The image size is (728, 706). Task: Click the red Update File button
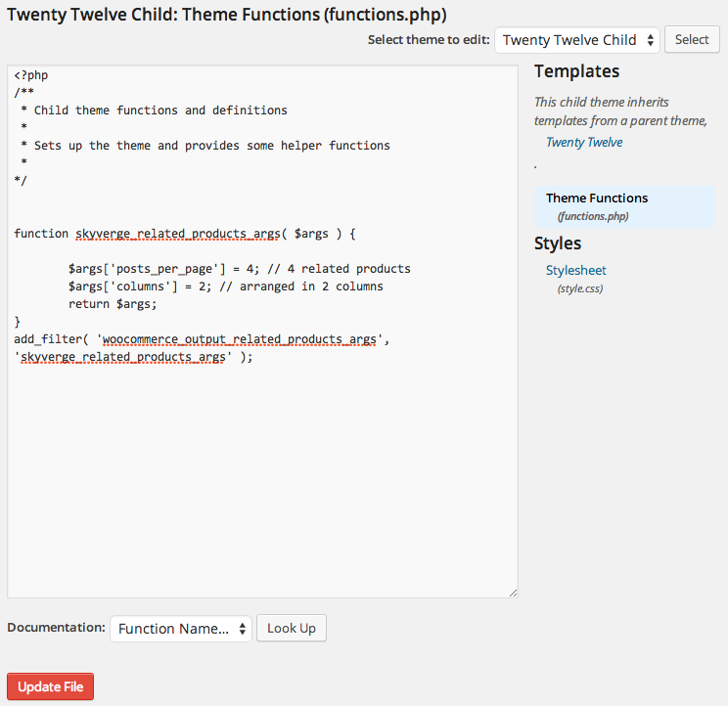pyautogui.click(x=50, y=686)
